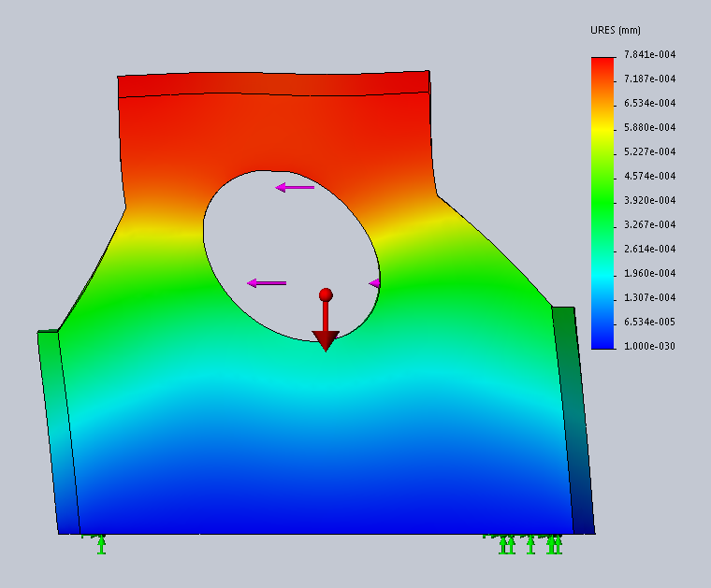The height and width of the screenshot is (588, 711).
Task: Select the upper magenta force arrow
Action: (295, 187)
